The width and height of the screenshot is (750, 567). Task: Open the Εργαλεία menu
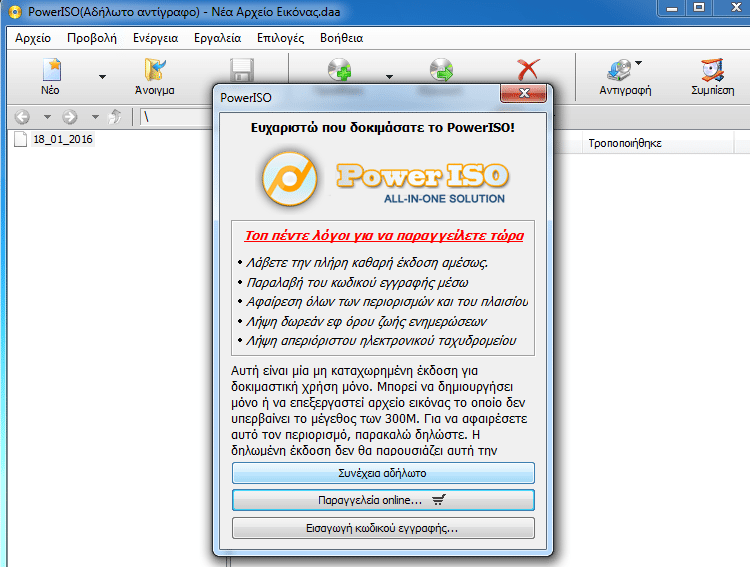218,38
